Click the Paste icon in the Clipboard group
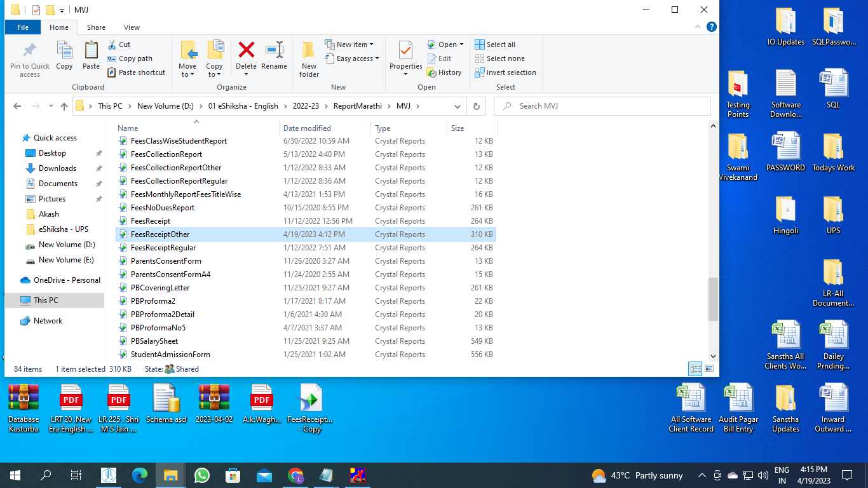 [91, 51]
